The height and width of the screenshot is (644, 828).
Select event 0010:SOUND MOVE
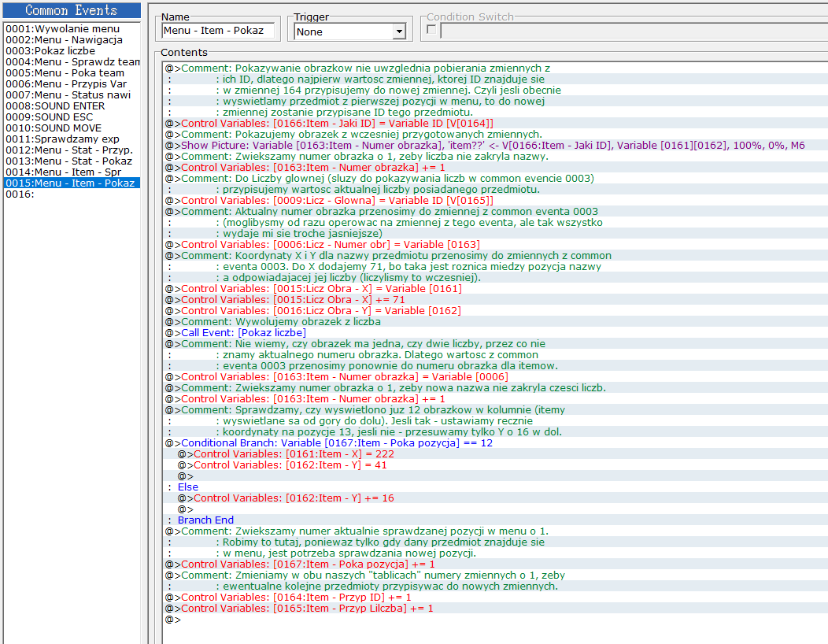(72, 128)
